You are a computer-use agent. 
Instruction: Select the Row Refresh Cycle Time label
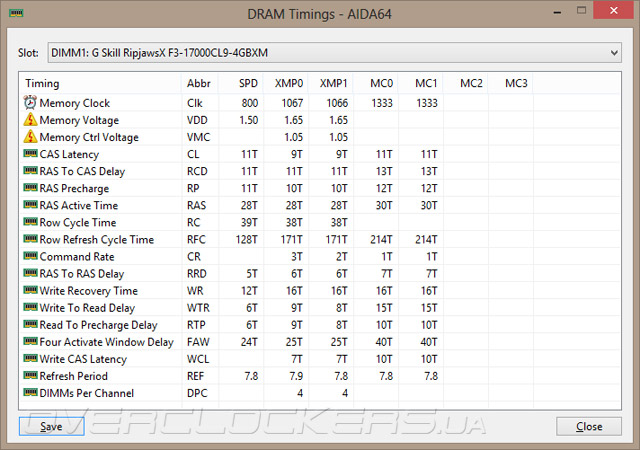(x=97, y=239)
